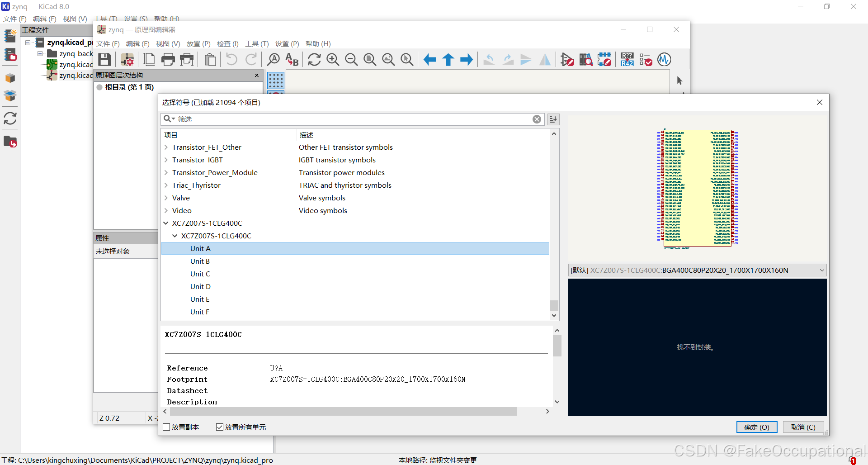Unarchive project with open box icon
The height and width of the screenshot is (465, 868).
(10, 95)
